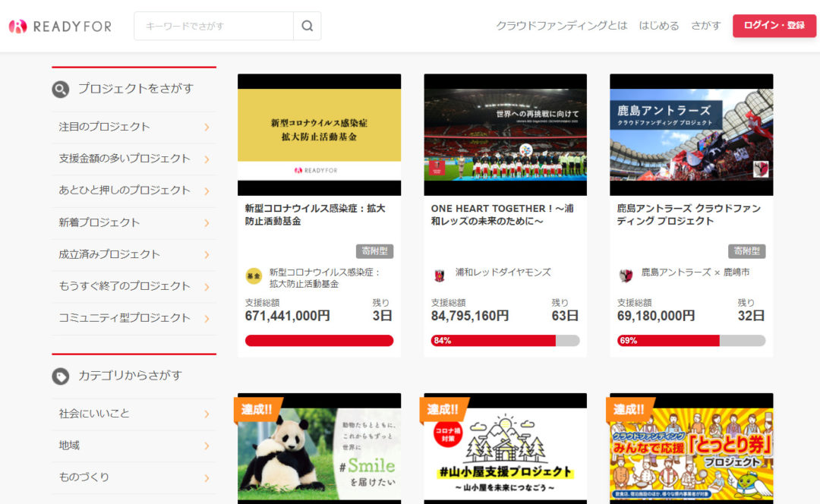Open クラウドファンディングとは in top navigation
Viewport: 820px width, 504px height.
pyautogui.click(x=561, y=26)
